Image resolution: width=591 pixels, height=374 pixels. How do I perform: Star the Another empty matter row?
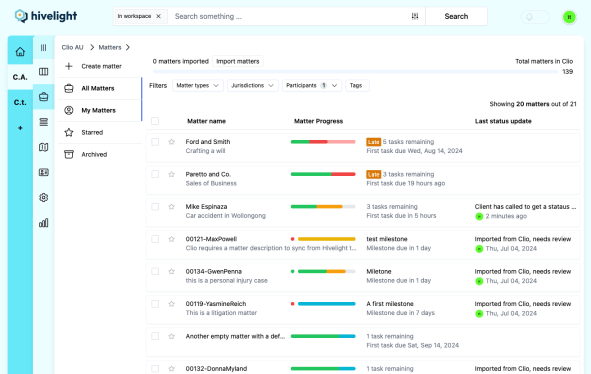pyautogui.click(x=171, y=336)
